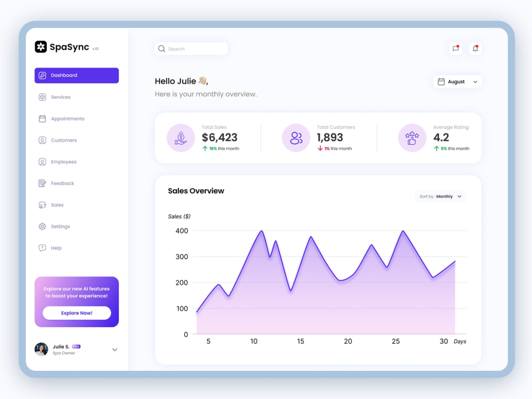532x399 pixels.
Task: Click the Total Sales money icon
Action: [181, 138]
